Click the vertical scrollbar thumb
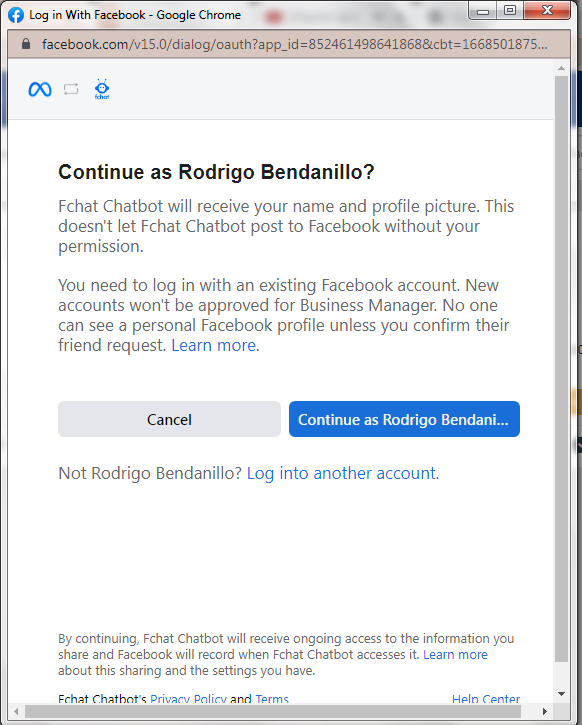This screenshot has width=582, height=725. point(561,369)
